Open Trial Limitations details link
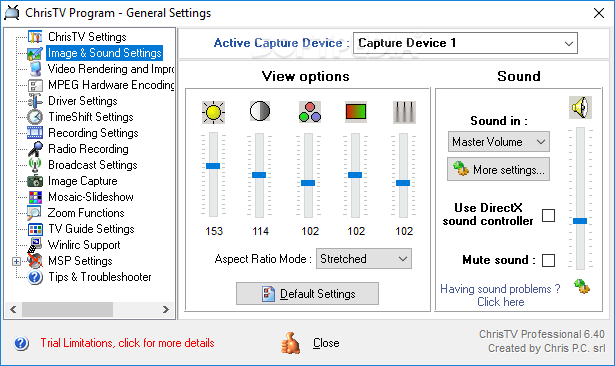615x366 pixels. (x=127, y=343)
